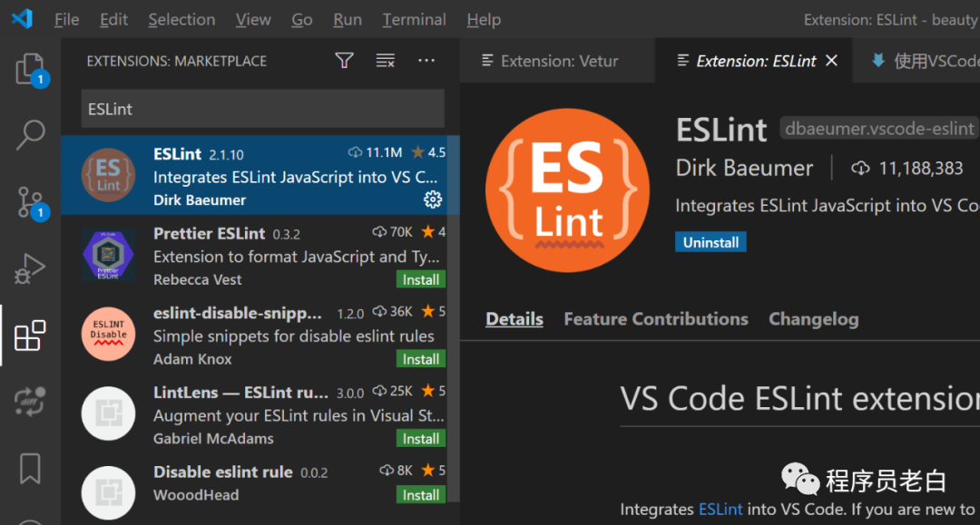Select the ESLint 2.1.10 list entry

point(260,175)
